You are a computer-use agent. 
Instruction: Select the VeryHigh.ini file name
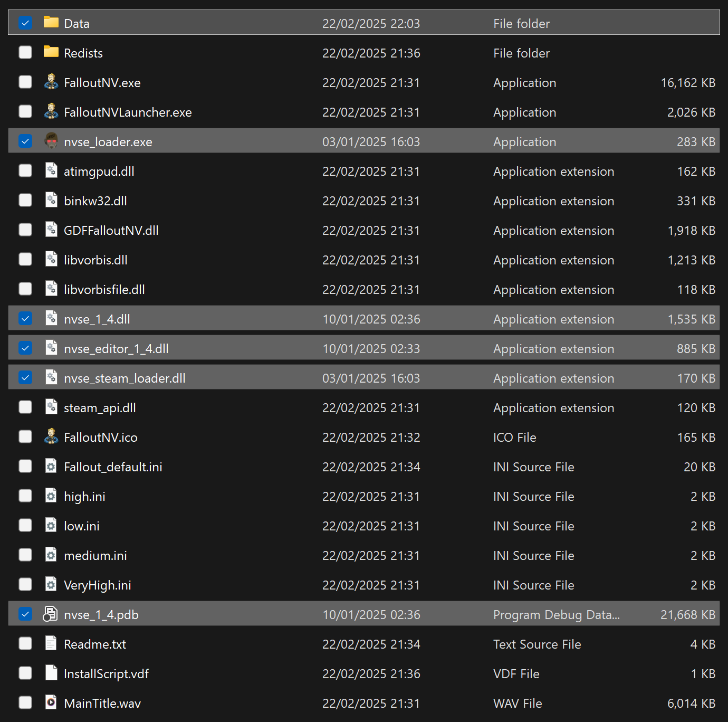(x=98, y=585)
